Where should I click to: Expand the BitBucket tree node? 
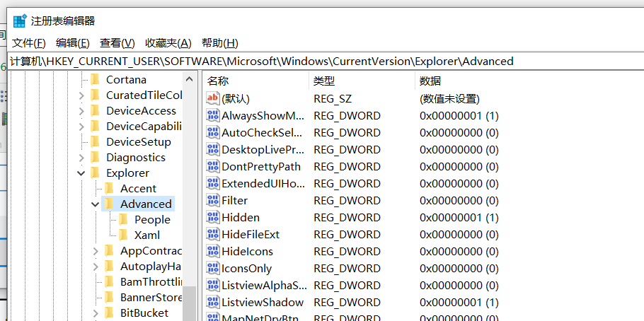pos(96,314)
